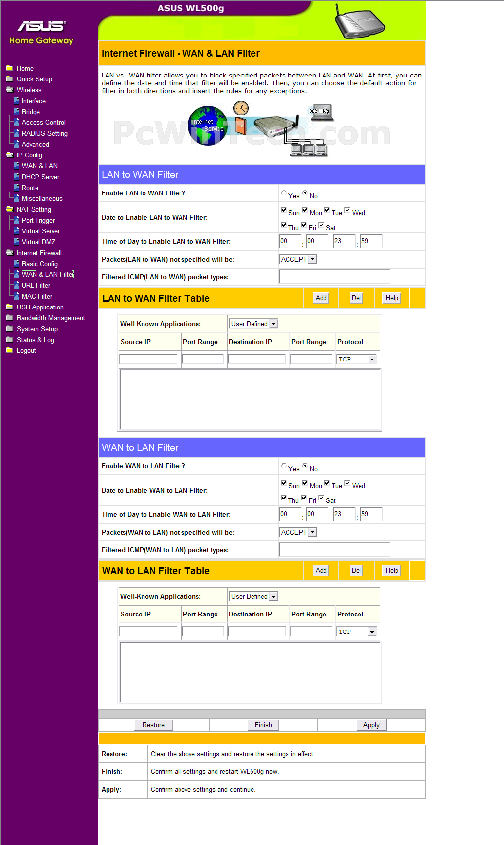
Task: Click the Logout folder icon
Action: [9, 350]
